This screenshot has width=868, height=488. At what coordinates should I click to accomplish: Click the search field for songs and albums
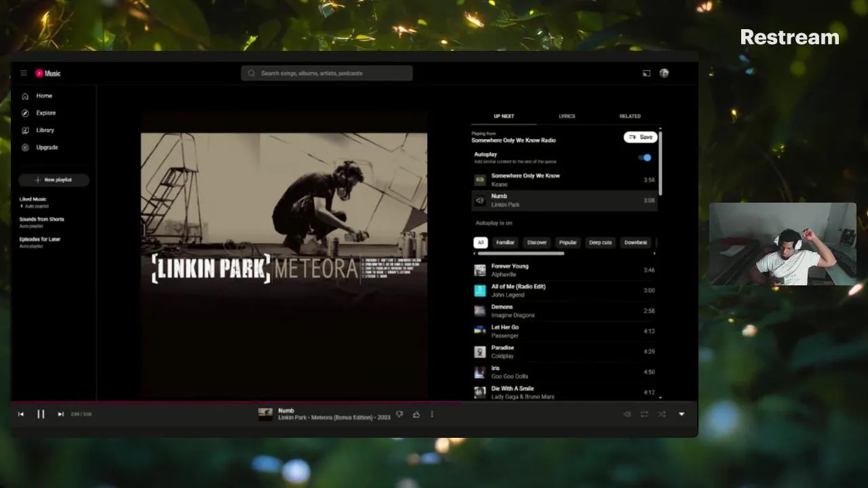[327, 73]
